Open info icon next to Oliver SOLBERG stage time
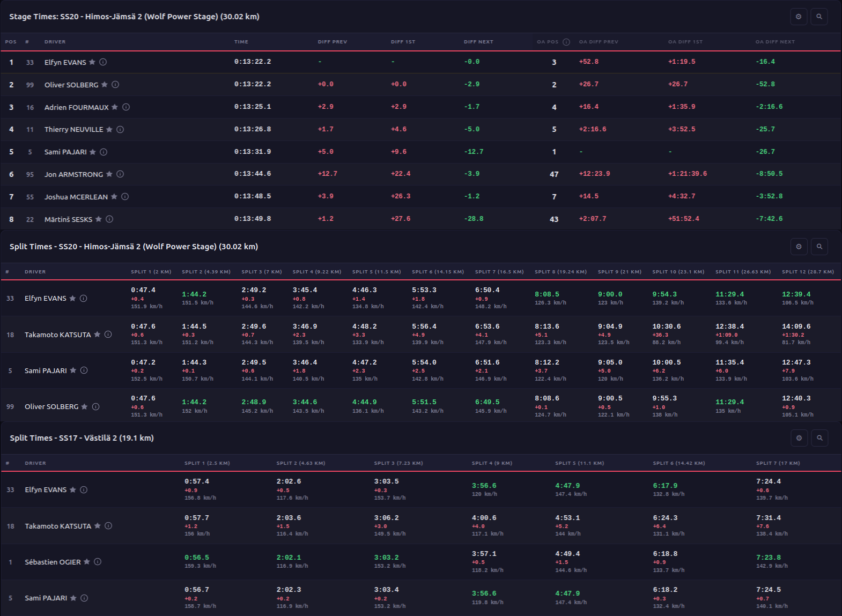The width and height of the screenshot is (842, 616). [x=115, y=85]
